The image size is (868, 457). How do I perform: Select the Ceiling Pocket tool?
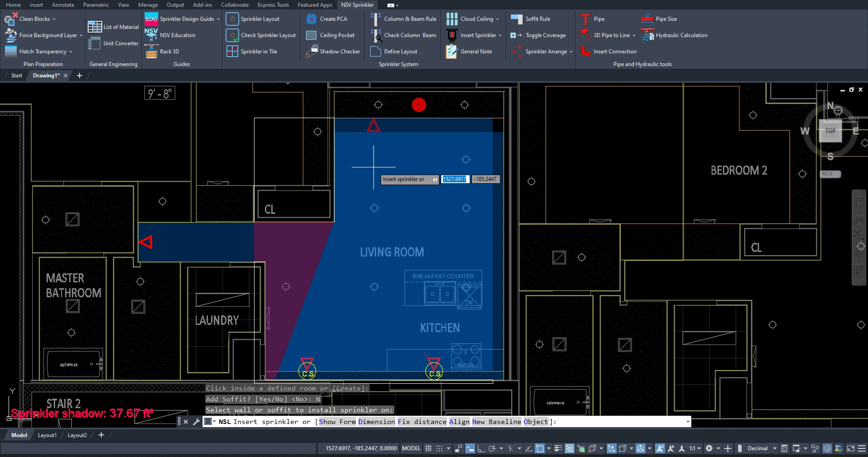[x=330, y=35]
